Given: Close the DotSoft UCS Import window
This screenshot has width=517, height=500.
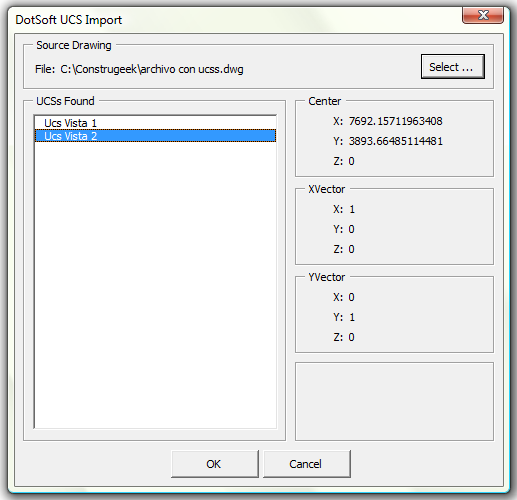Looking at the screenshot, I should click(x=483, y=15).
